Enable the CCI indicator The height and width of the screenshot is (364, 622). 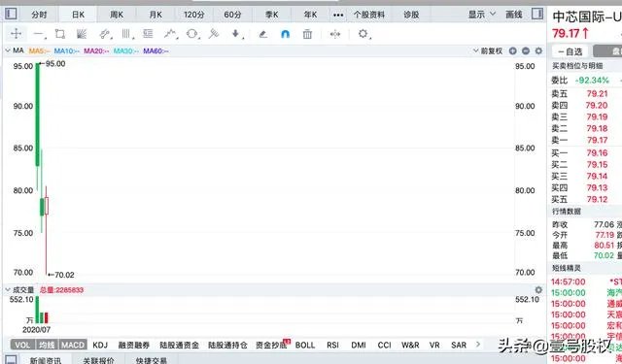[x=384, y=345]
